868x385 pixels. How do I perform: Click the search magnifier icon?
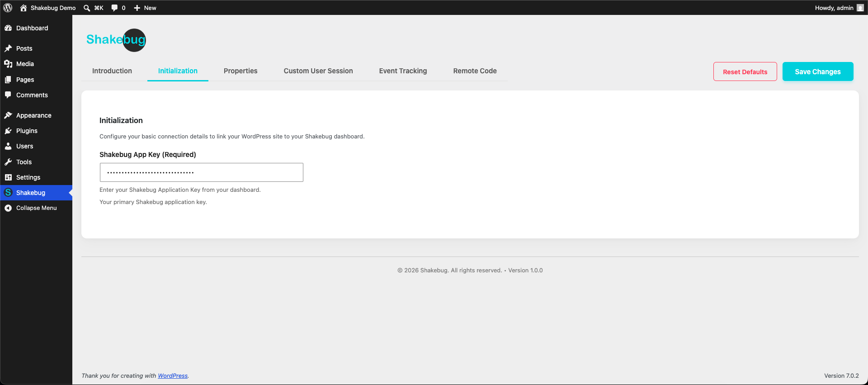pos(87,8)
